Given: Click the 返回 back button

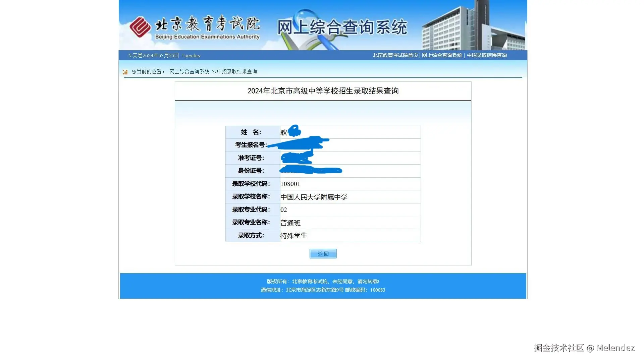Looking at the screenshot, I should tap(323, 254).
